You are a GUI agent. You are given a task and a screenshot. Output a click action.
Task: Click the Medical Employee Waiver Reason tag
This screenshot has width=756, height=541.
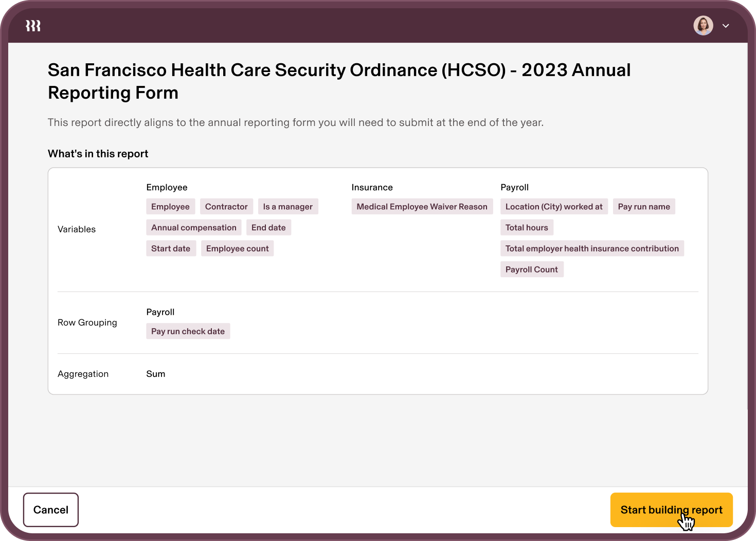422,206
